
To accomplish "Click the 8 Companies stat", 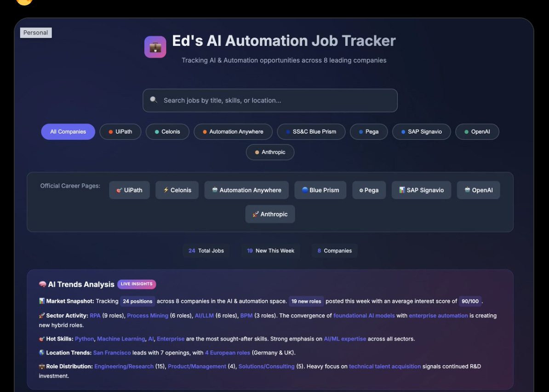I will point(334,250).
